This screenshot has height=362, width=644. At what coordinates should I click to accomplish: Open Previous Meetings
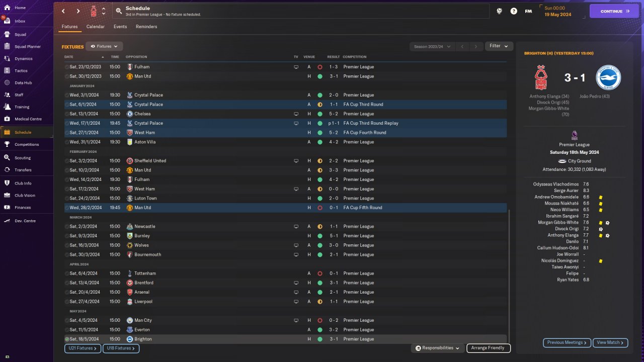tap(567, 342)
